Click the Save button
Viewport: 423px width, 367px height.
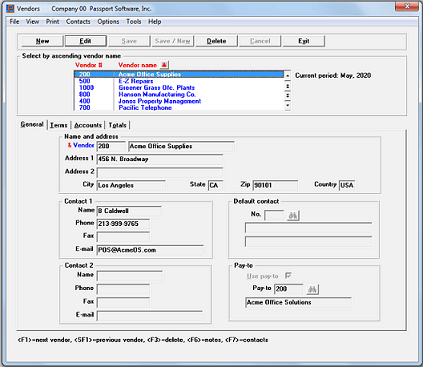tap(129, 41)
